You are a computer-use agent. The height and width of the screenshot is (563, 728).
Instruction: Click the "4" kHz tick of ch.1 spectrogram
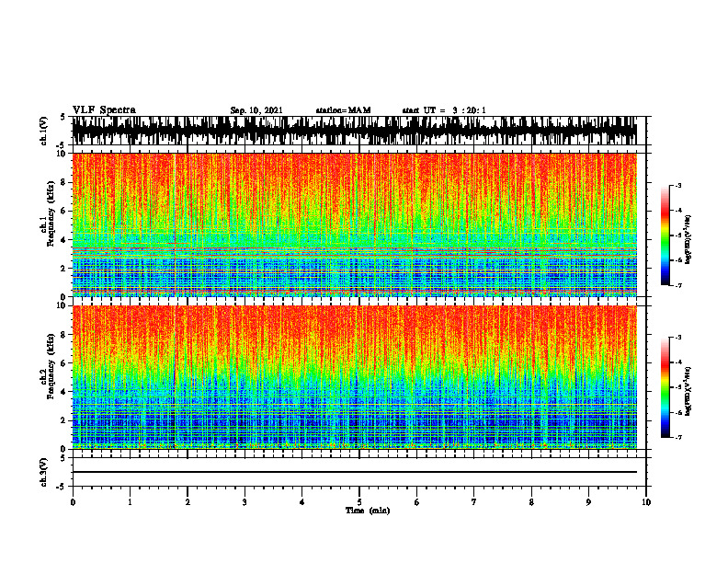click(x=63, y=240)
